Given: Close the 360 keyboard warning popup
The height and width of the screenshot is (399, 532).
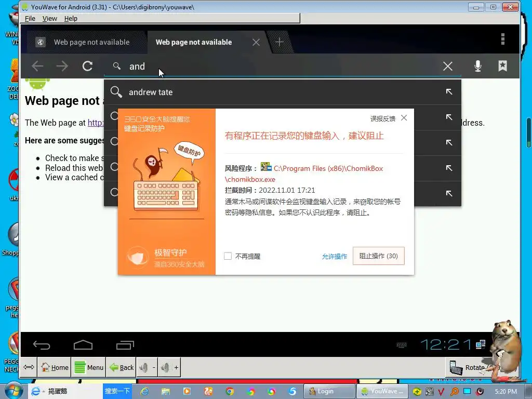Looking at the screenshot, I should point(404,118).
